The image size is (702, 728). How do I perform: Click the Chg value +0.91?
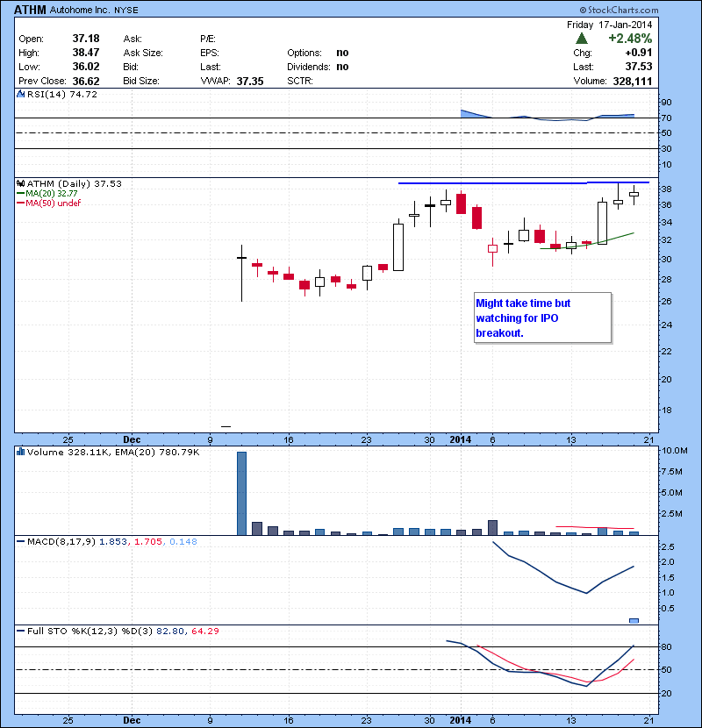pyautogui.click(x=638, y=53)
